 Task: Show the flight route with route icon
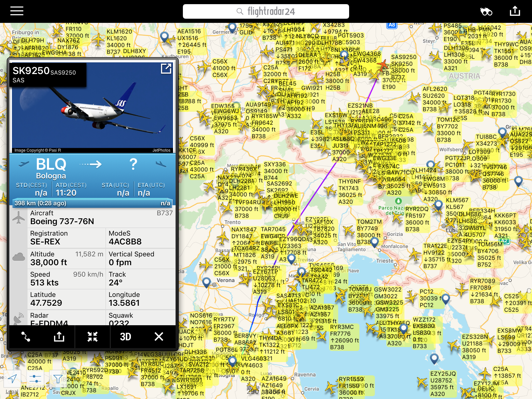(26, 336)
